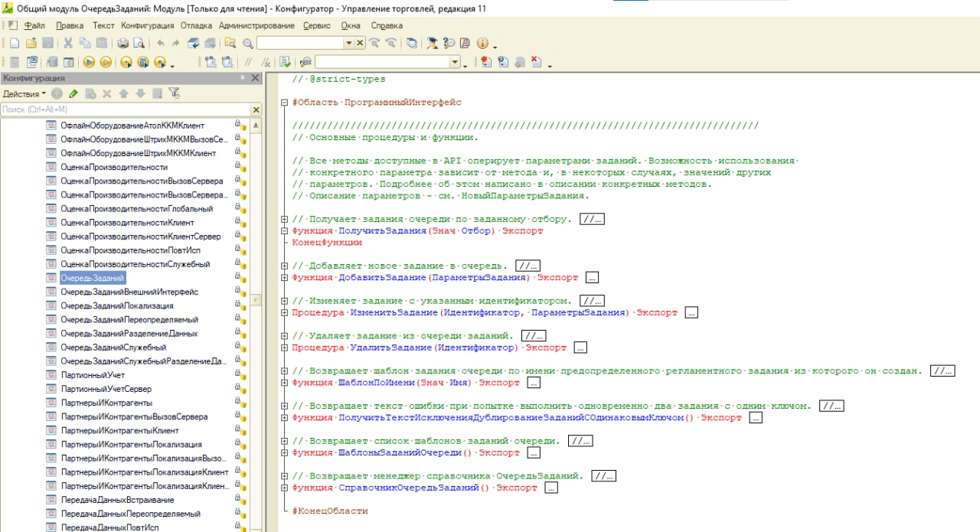Collapse the ПрограммныйИнтерфейс region
Image resolution: width=980 pixels, height=532 pixels.
[285, 102]
